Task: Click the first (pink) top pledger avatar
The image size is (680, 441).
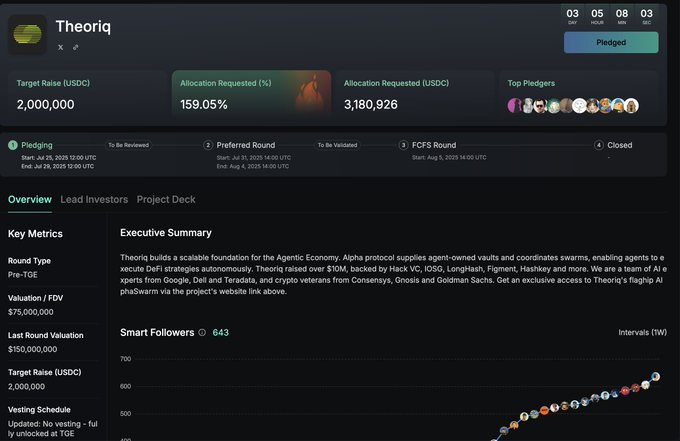Action: pyautogui.click(x=514, y=105)
